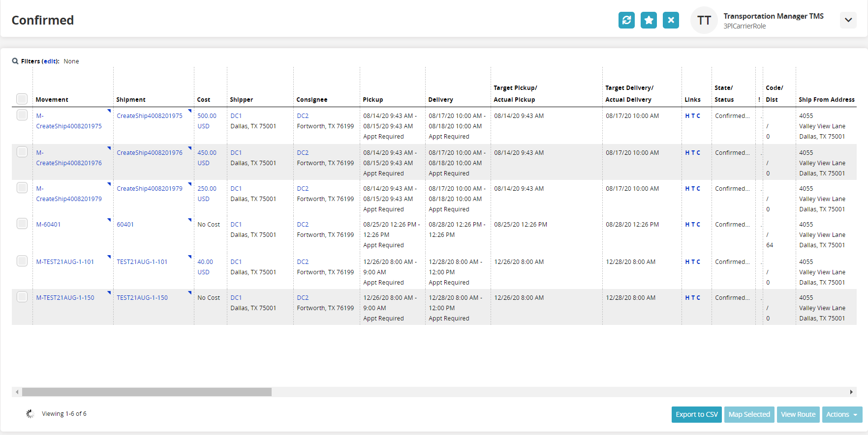
Task: Click the Export to CSV button
Action: (696, 414)
